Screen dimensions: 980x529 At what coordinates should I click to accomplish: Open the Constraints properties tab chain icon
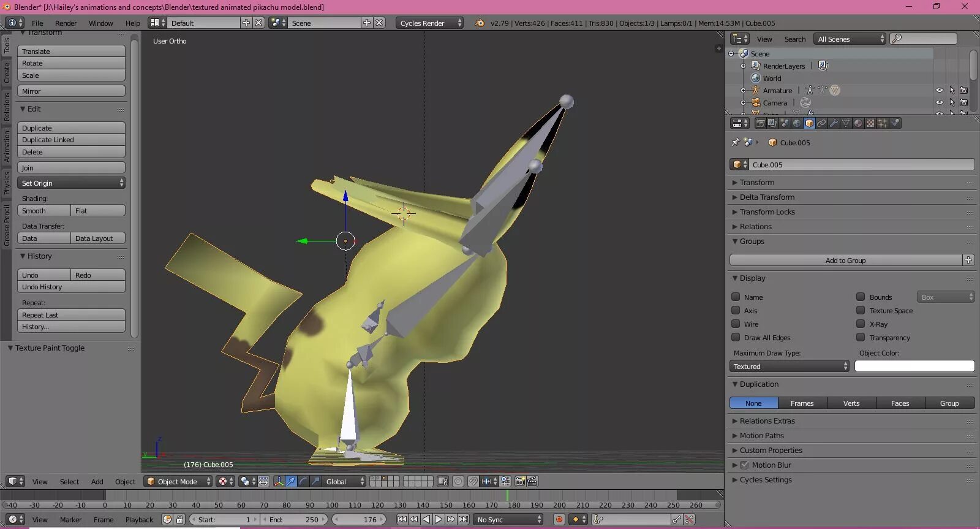coord(821,123)
